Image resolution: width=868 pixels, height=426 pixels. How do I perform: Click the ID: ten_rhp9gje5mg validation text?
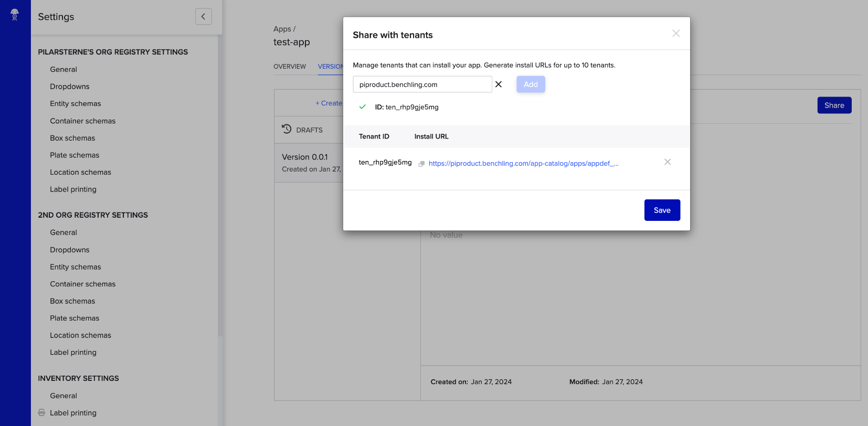coord(407,107)
